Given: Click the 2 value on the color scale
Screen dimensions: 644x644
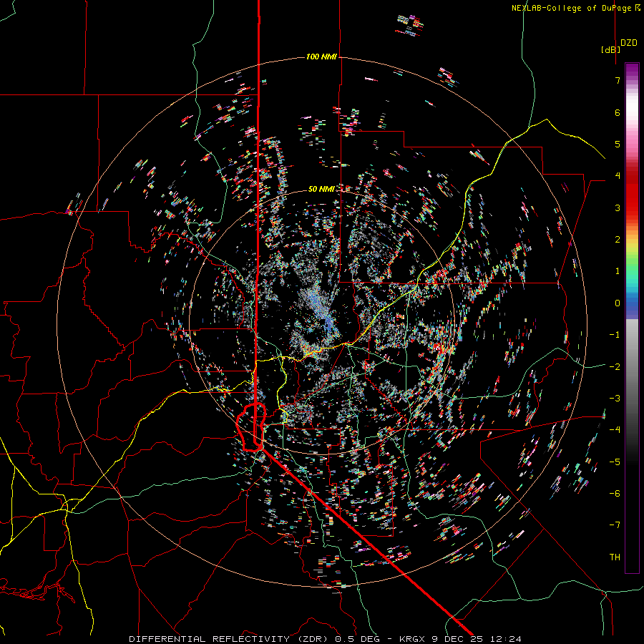Looking at the screenshot, I should pyautogui.click(x=618, y=240).
